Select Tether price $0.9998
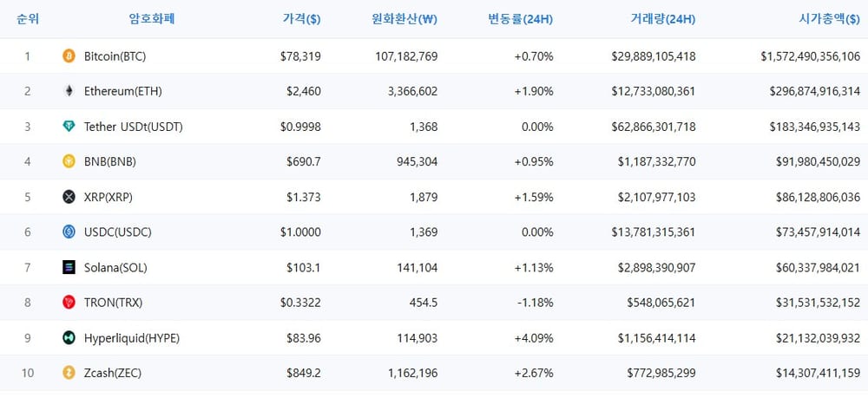The image size is (868, 398). tap(300, 127)
